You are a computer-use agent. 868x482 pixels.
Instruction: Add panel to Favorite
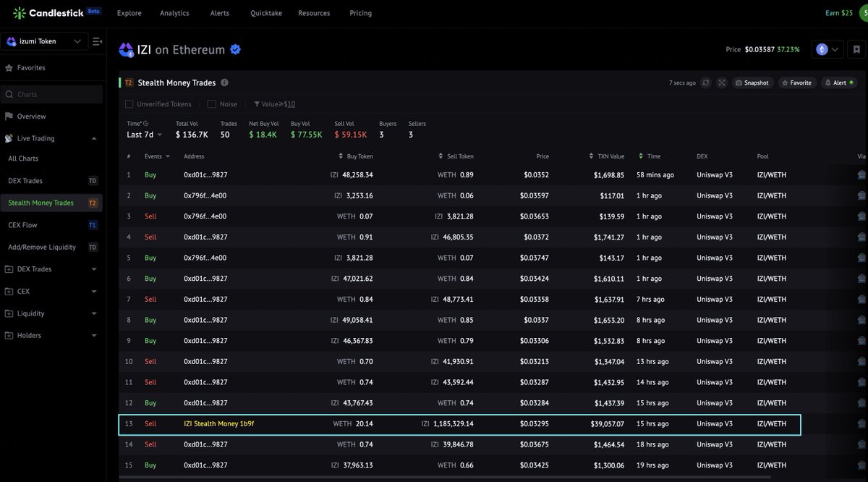[x=796, y=83]
